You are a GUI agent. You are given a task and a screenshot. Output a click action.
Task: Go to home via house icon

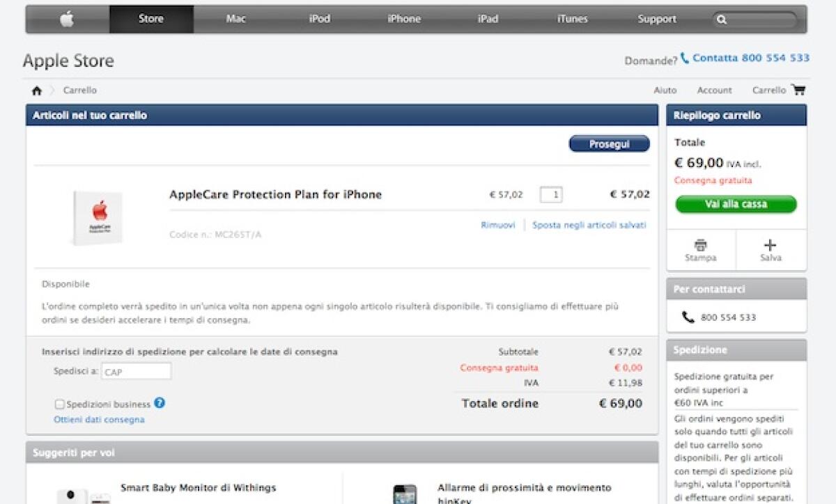(x=37, y=90)
